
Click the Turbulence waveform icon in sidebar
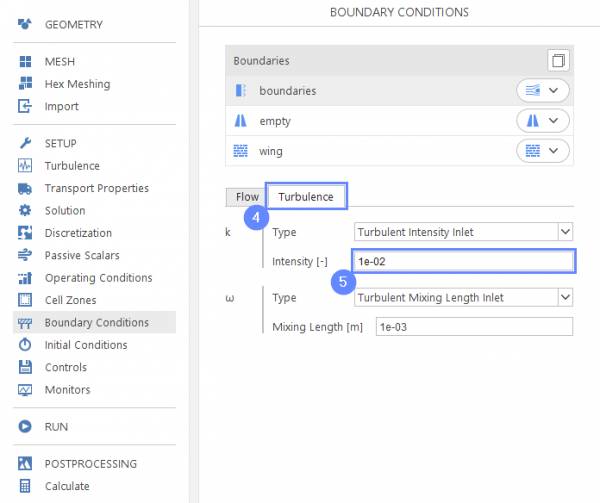(25, 166)
